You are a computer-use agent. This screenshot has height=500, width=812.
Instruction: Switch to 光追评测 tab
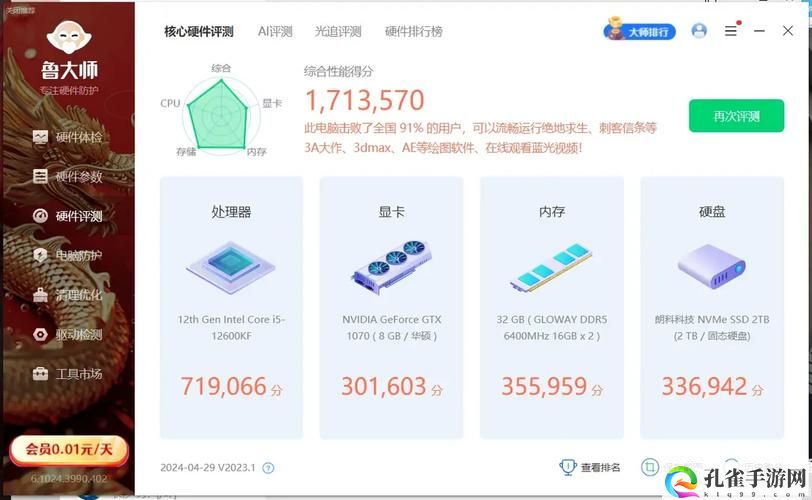pyautogui.click(x=338, y=32)
